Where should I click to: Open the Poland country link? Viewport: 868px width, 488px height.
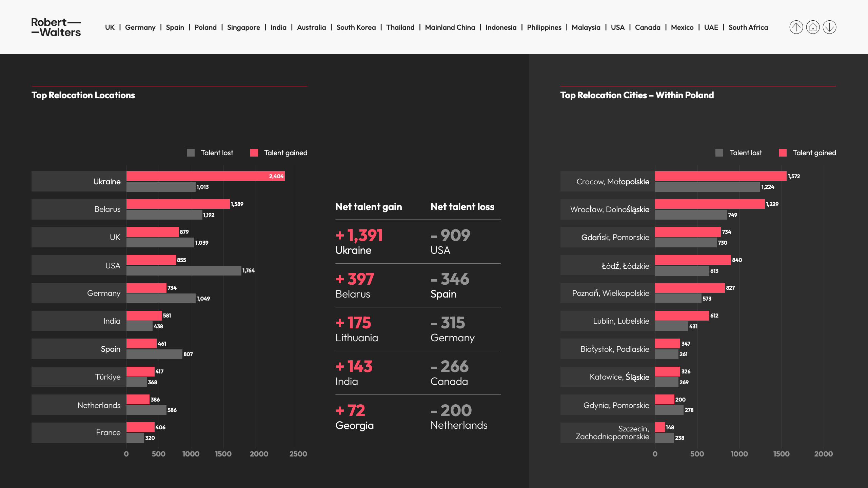205,27
